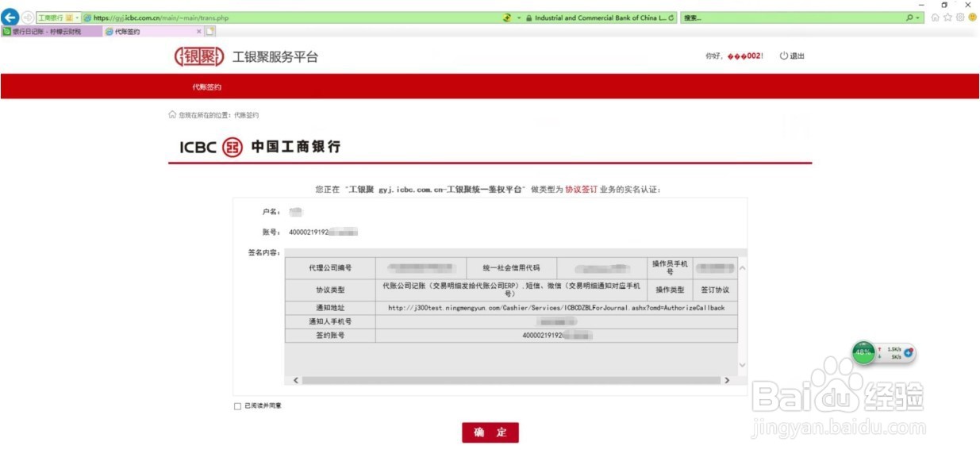Click 退出 to log out

pos(797,56)
